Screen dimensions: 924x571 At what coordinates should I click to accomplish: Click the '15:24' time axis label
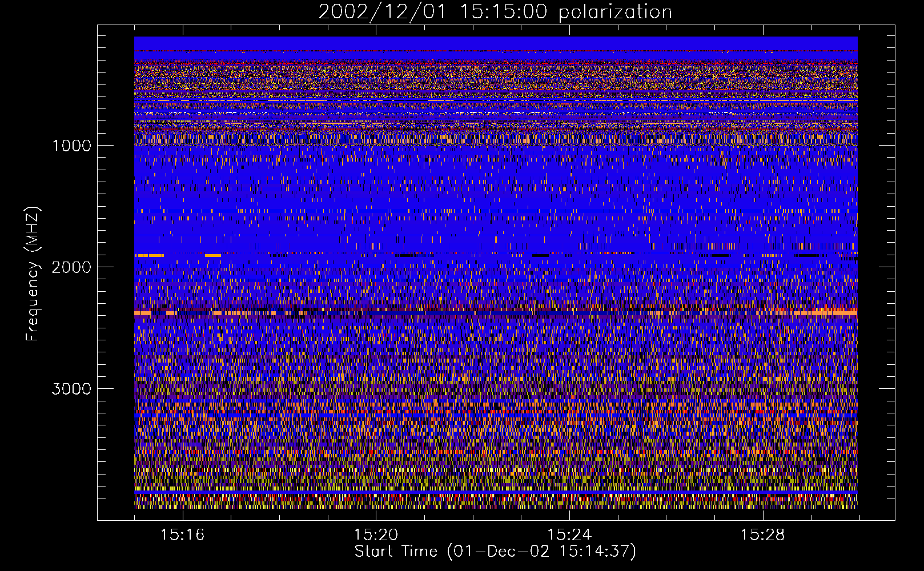[x=569, y=534]
